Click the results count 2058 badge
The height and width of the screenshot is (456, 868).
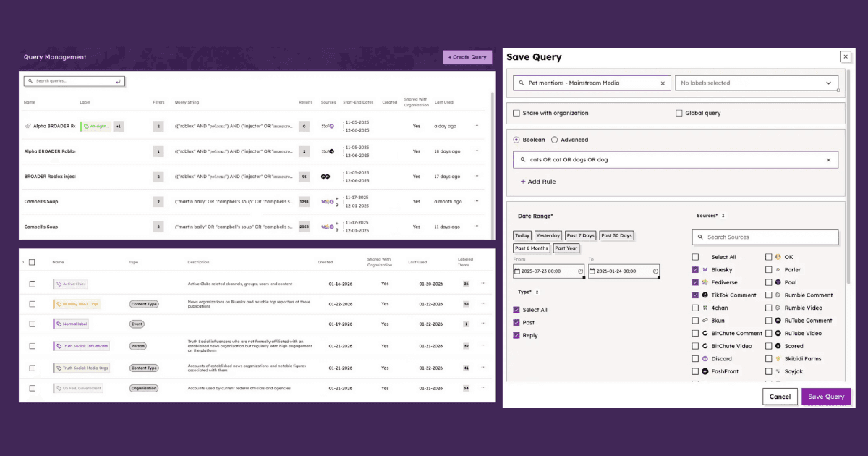pos(304,227)
